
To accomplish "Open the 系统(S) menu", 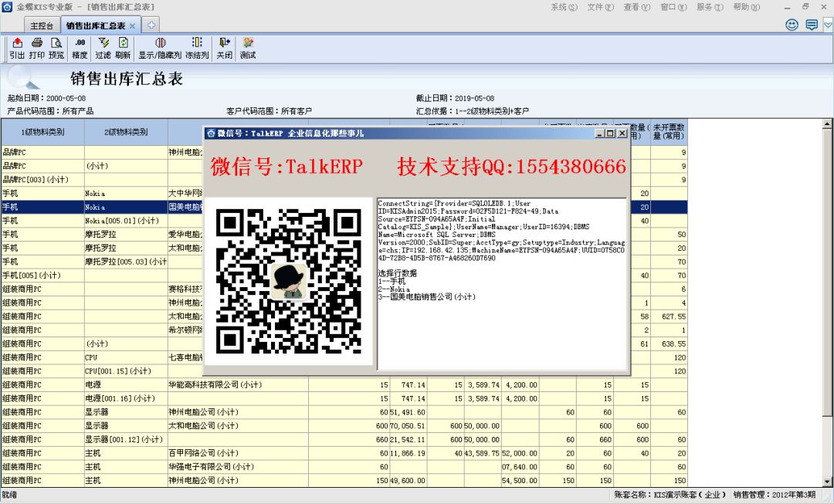I will coord(564,7).
